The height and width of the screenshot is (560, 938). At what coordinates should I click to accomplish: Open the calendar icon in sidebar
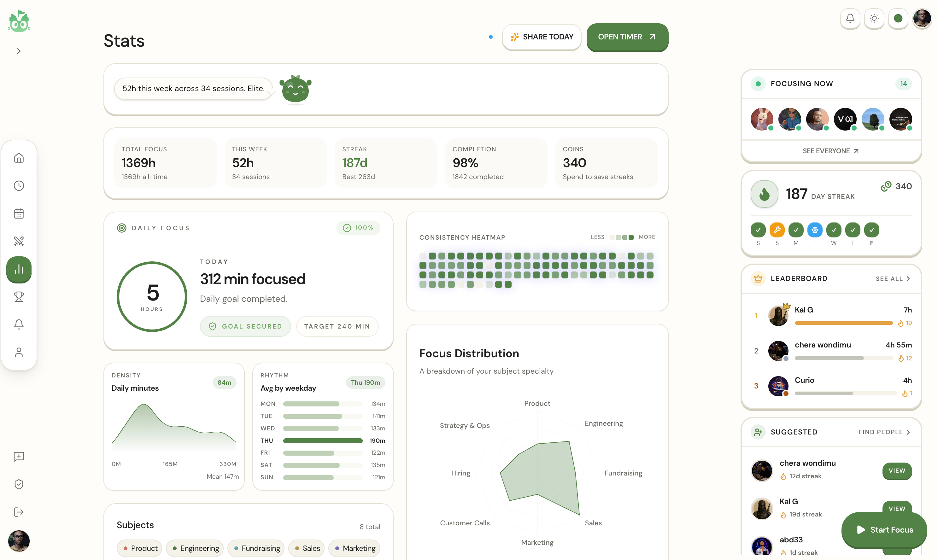19,213
